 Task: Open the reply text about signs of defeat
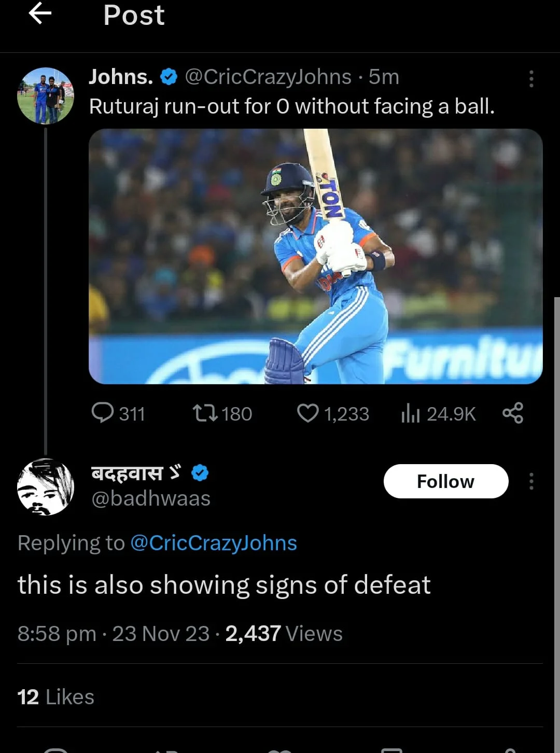tap(224, 585)
